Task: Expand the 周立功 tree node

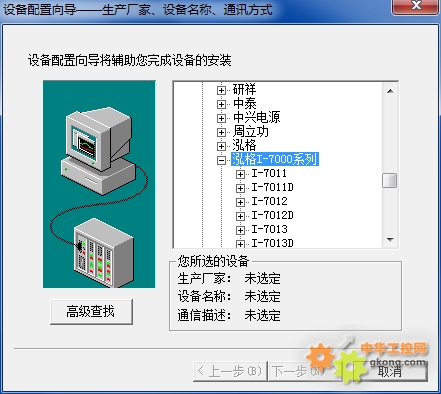Action: tap(221, 132)
